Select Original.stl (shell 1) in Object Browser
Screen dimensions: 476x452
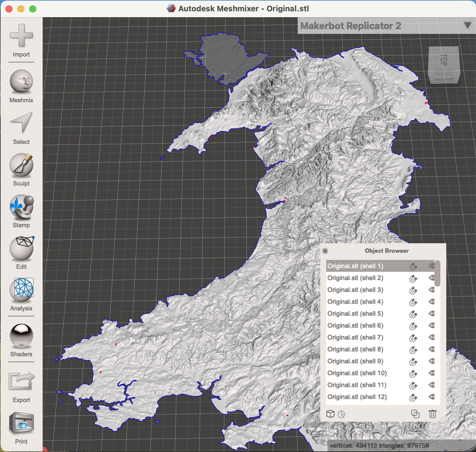(380, 266)
